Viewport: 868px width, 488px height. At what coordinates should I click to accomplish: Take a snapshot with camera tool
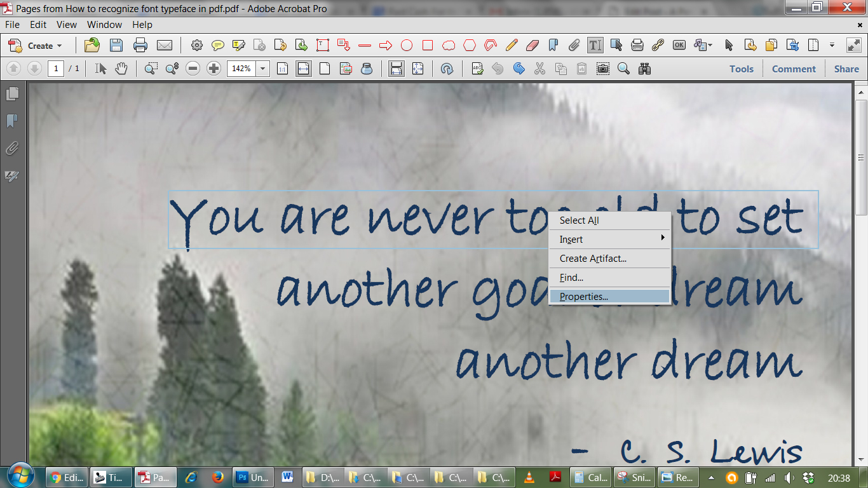(x=602, y=69)
